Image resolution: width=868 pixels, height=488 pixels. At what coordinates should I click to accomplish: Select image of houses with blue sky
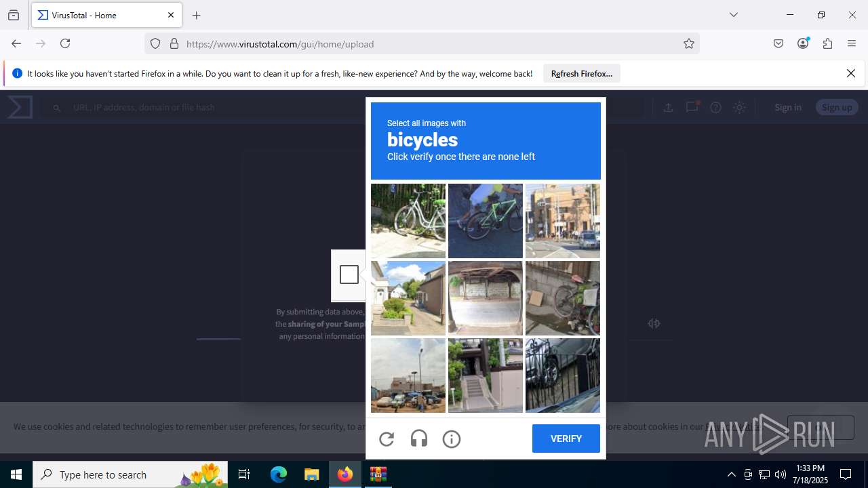(408, 298)
